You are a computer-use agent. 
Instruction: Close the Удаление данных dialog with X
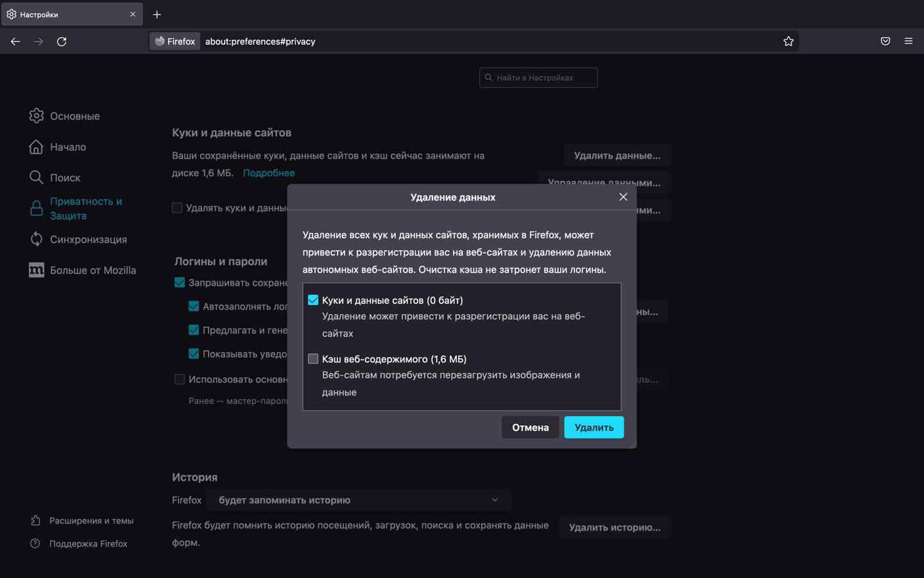(x=623, y=197)
